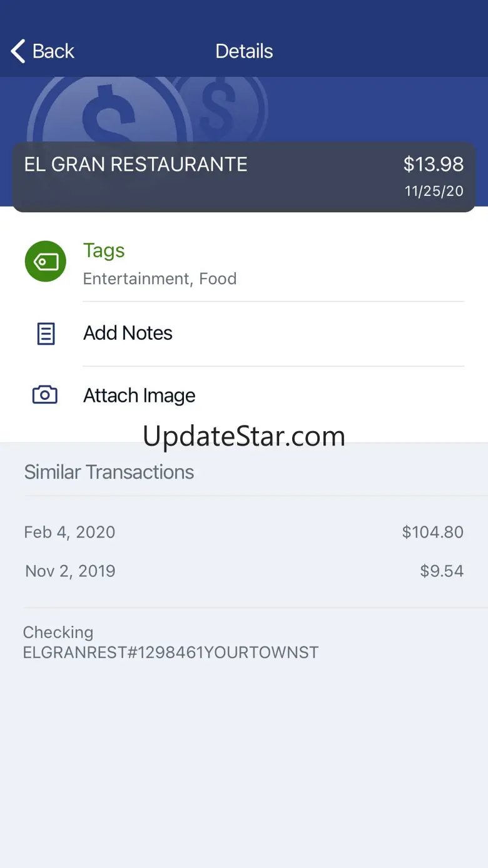Tap the notes document icon
The image size is (488, 868).
(x=46, y=334)
